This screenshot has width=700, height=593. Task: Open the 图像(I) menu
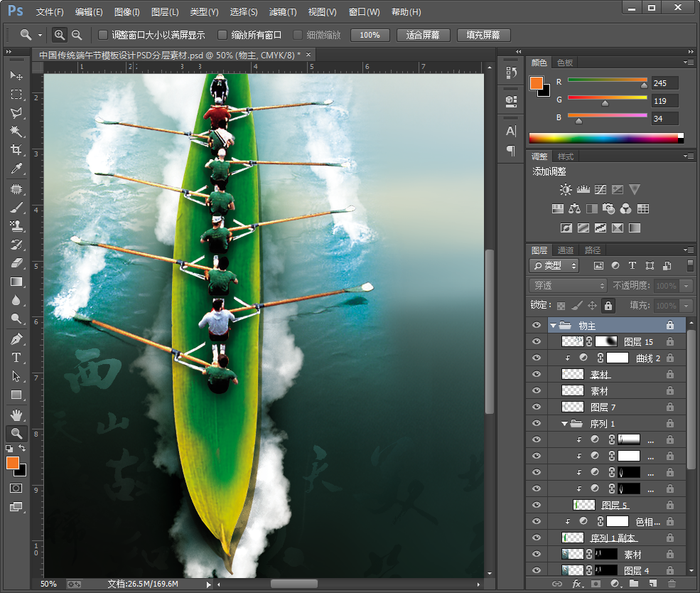click(x=126, y=12)
